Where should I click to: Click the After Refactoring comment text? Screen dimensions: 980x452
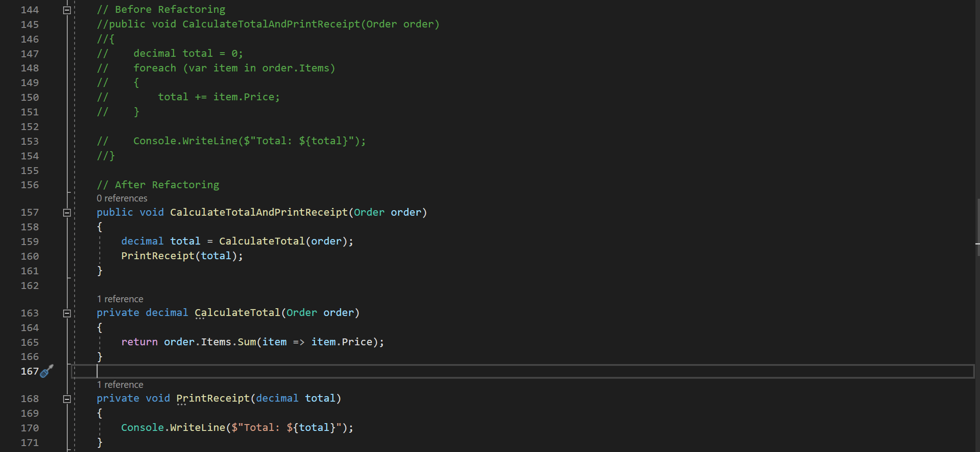pyautogui.click(x=158, y=185)
